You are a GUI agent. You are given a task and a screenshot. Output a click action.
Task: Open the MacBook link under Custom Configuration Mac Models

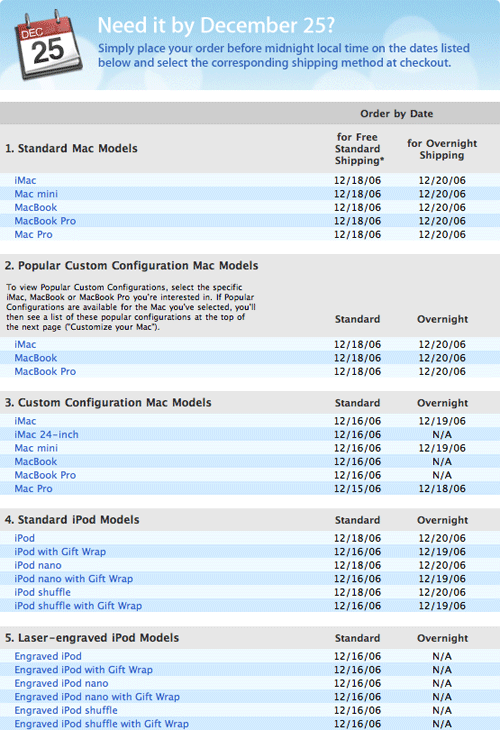36,462
